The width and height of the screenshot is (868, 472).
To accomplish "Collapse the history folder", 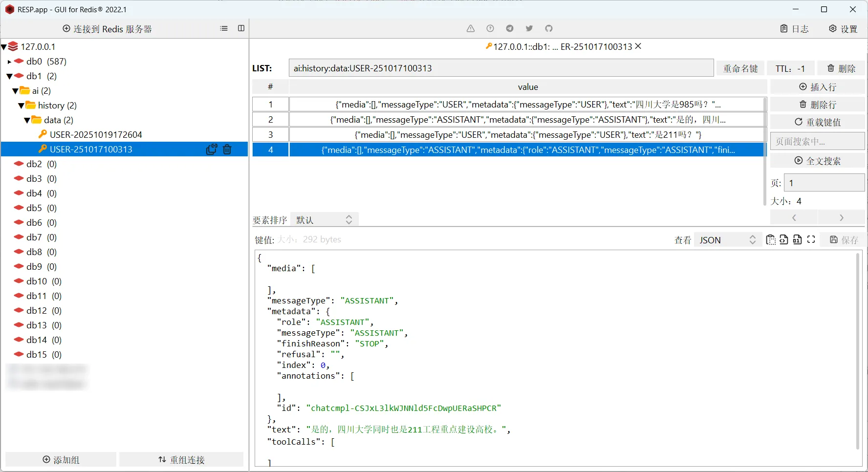I will coord(21,106).
